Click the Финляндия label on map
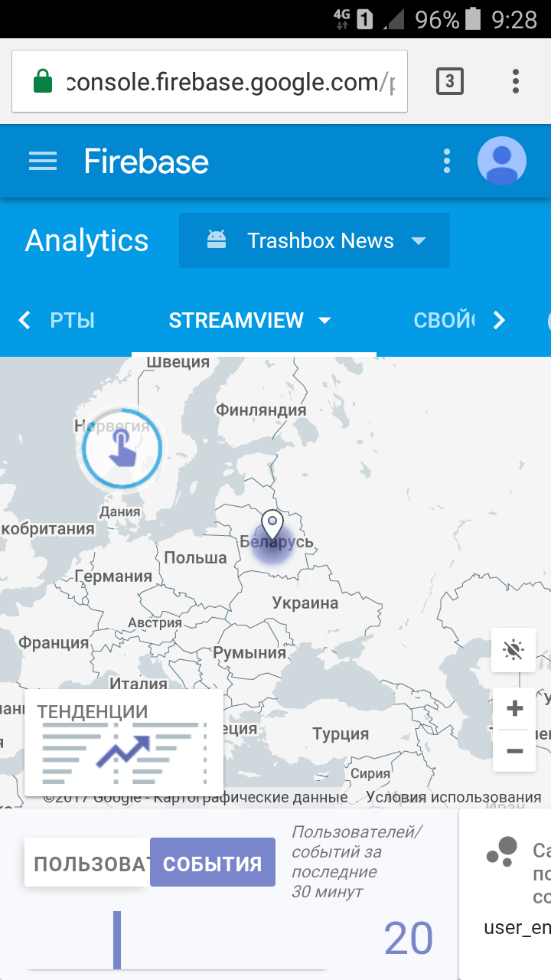The height and width of the screenshot is (980, 551). pyautogui.click(x=261, y=410)
